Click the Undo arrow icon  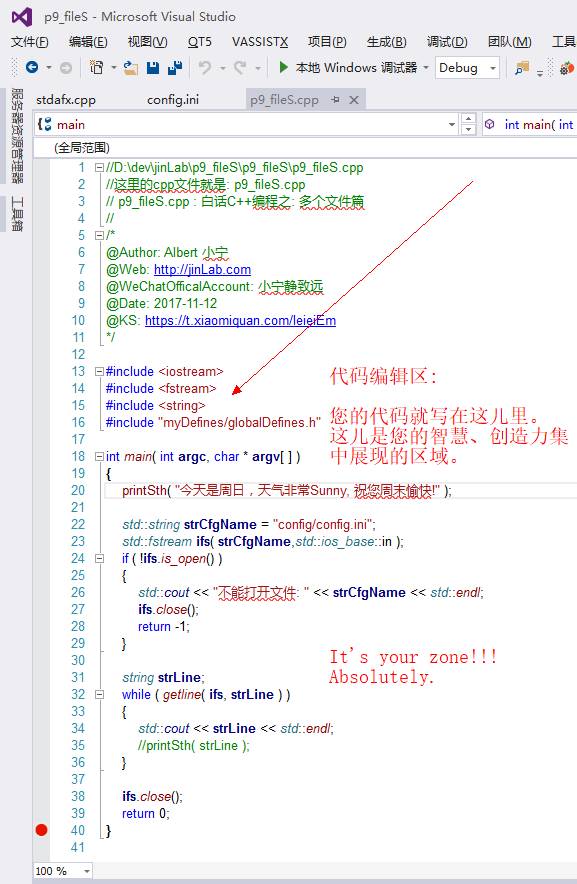pyautogui.click(x=205, y=68)
